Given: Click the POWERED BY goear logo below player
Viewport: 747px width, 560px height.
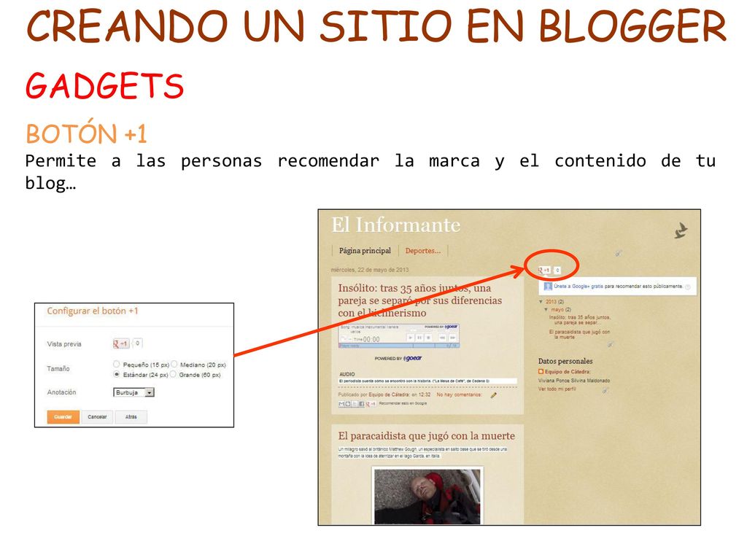Looking at the screenshot, I should point(398,358).
